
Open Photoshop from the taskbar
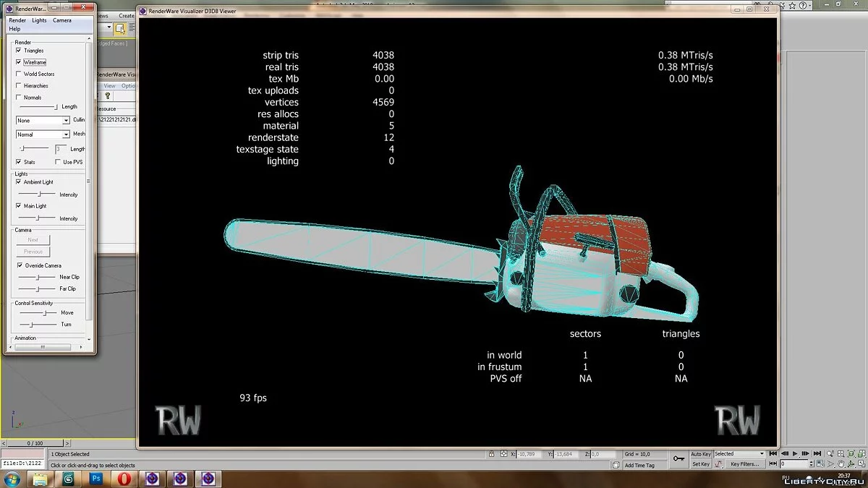click(96, 479)
